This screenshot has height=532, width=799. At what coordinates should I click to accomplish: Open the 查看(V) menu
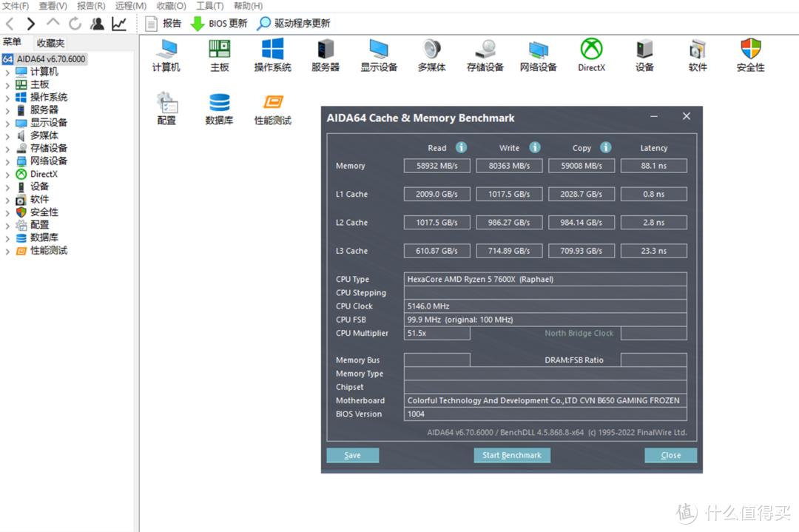pos(53,6)
